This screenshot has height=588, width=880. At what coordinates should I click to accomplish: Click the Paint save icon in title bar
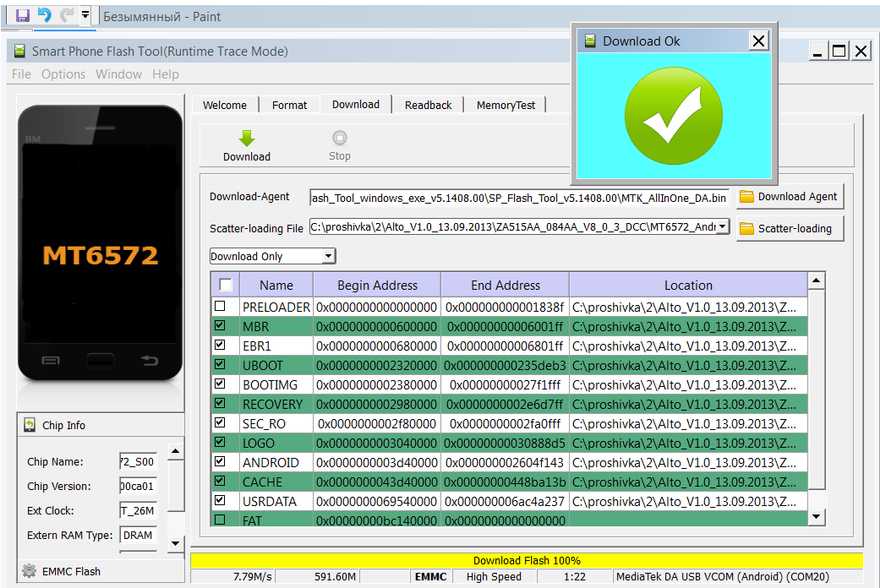point(23,15)
